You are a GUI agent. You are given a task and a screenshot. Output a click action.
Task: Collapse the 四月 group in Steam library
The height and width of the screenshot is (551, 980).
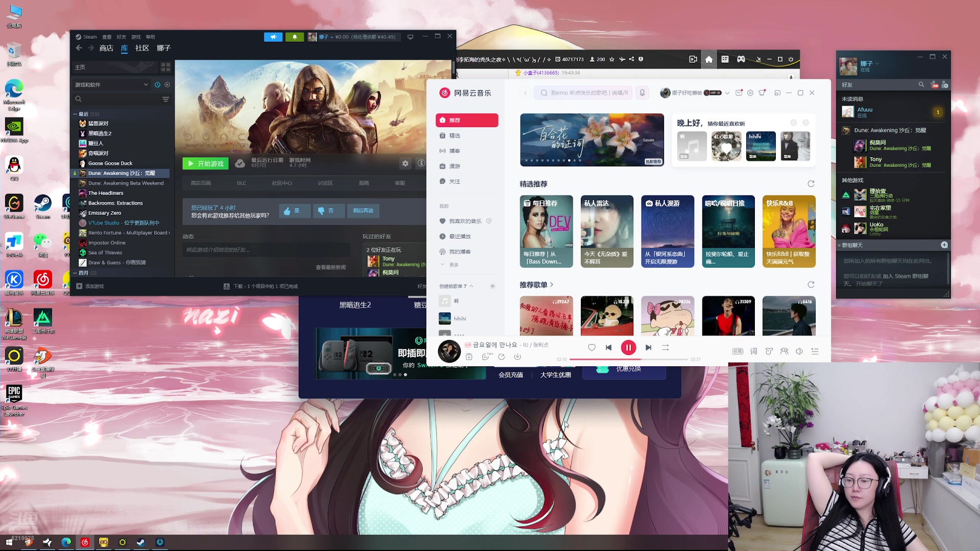point(75,273)
